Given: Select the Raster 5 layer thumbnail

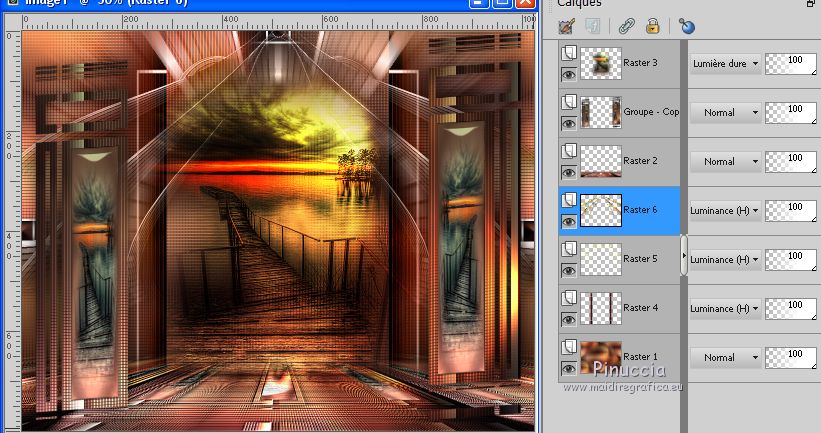Looking at the screenshot, I should (x=601, y=259).
